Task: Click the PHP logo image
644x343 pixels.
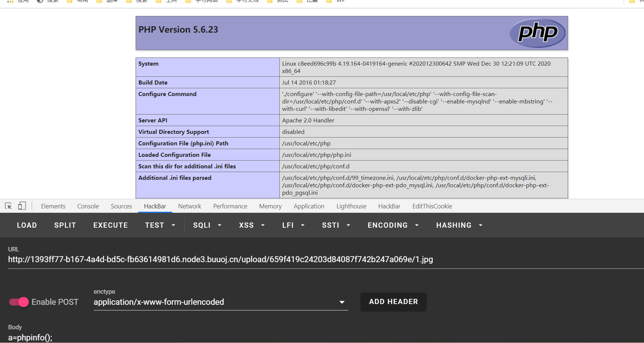Action: [537, 33]
